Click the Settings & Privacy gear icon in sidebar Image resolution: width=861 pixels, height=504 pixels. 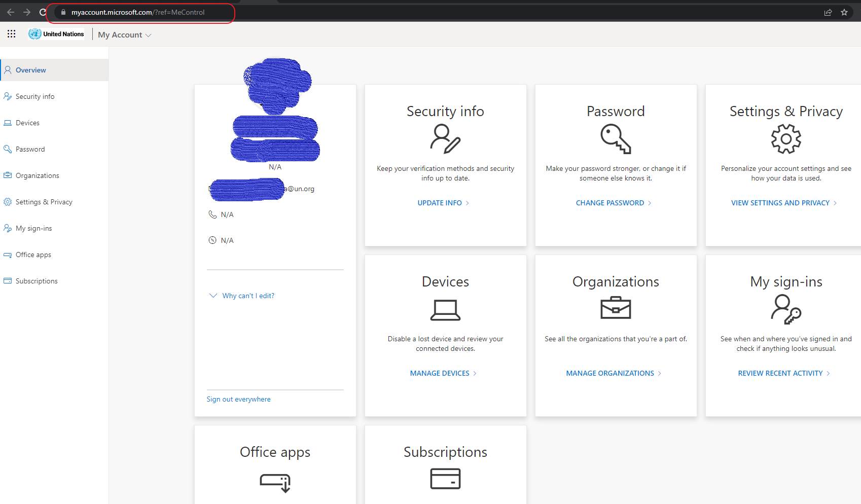coord(8,202)
